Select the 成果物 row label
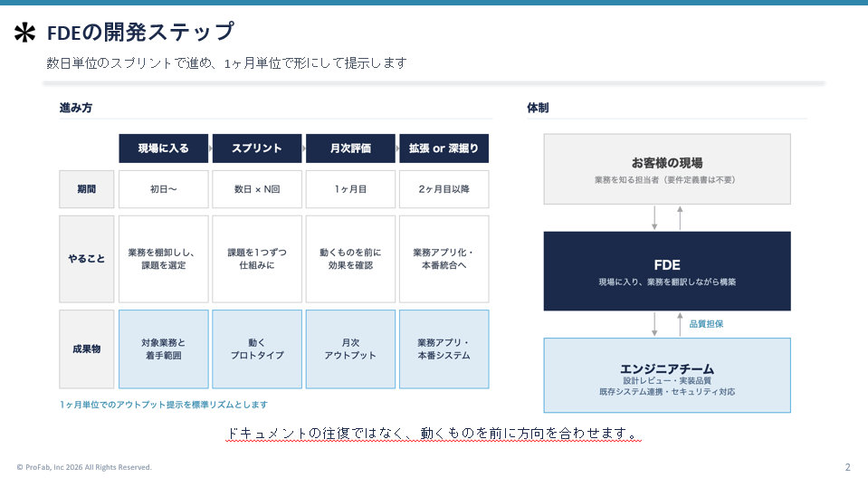868x487 pixels. (x=86, y=349)
